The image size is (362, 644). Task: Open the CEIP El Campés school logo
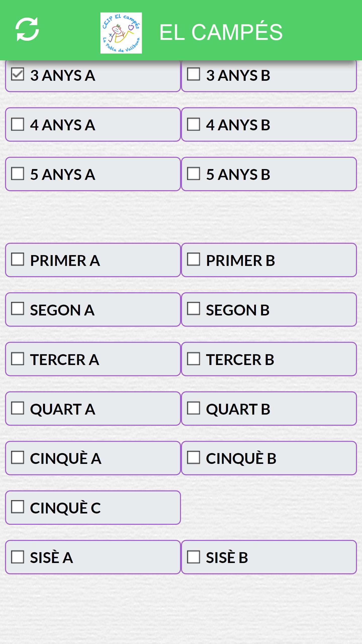121,33
